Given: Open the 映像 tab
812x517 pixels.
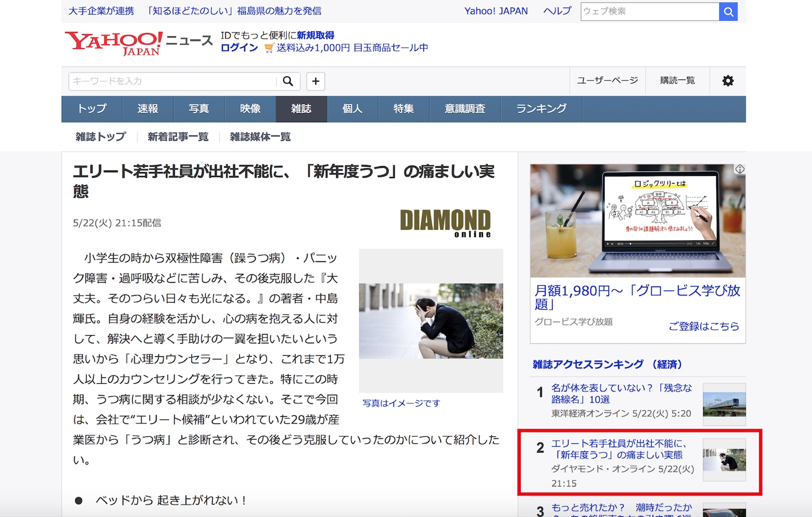Looking at the screenshot, I should click(250, 109).
